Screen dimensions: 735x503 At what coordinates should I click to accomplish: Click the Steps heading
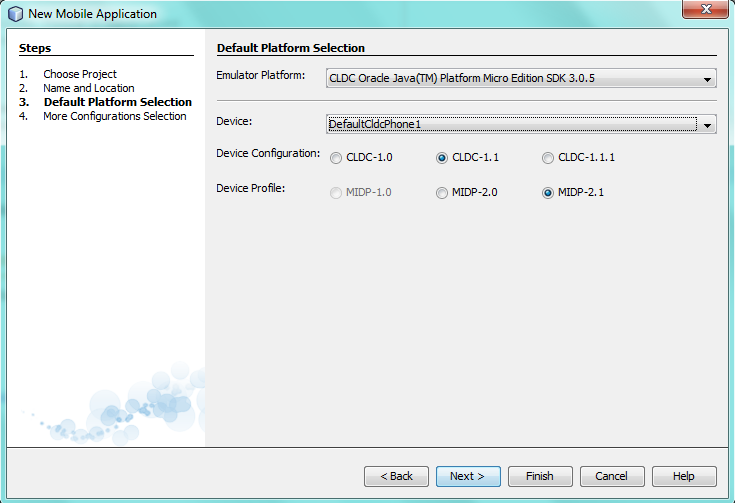click(x=35, y=48)
